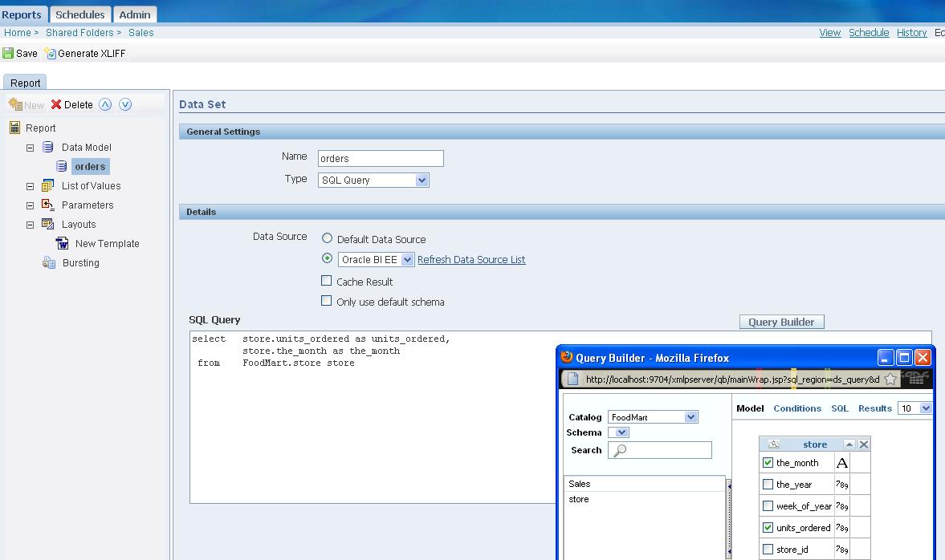Click the orders dataset icon

click(62, 166)
